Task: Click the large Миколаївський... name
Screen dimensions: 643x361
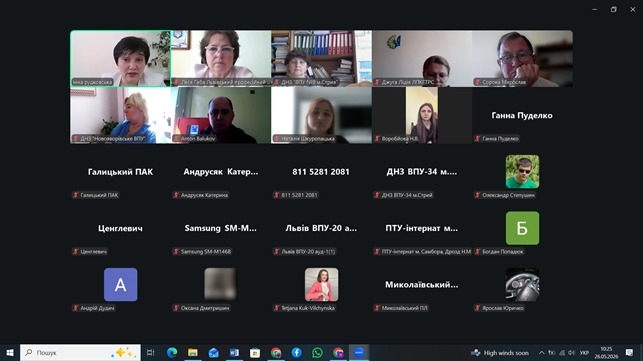Action: (422, 285)
